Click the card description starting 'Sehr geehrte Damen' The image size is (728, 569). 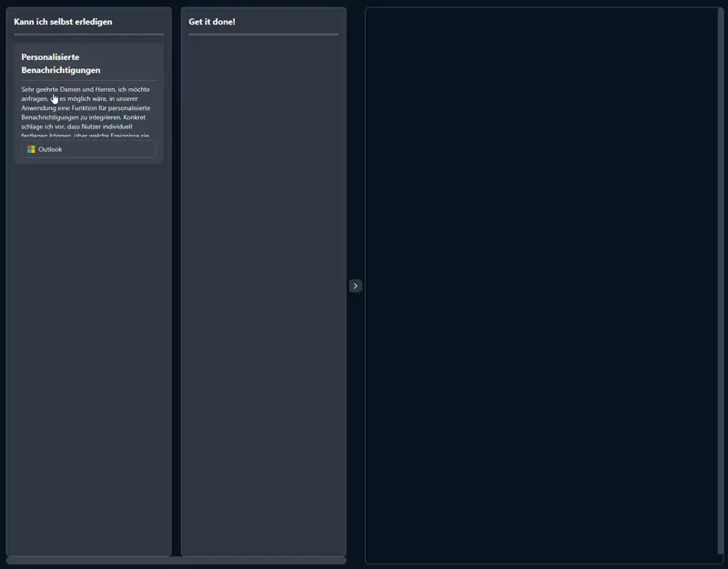pos(86,89)
